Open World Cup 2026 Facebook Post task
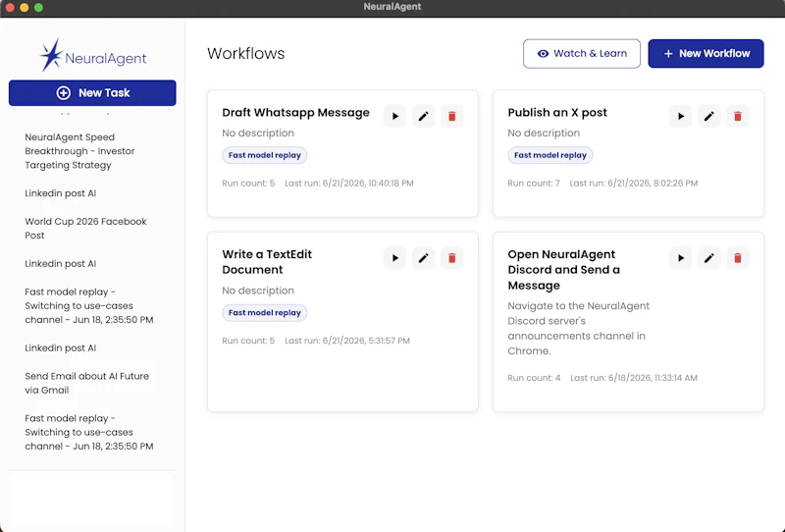The height and width of the screenshot is (532, 785). point(85,229)
